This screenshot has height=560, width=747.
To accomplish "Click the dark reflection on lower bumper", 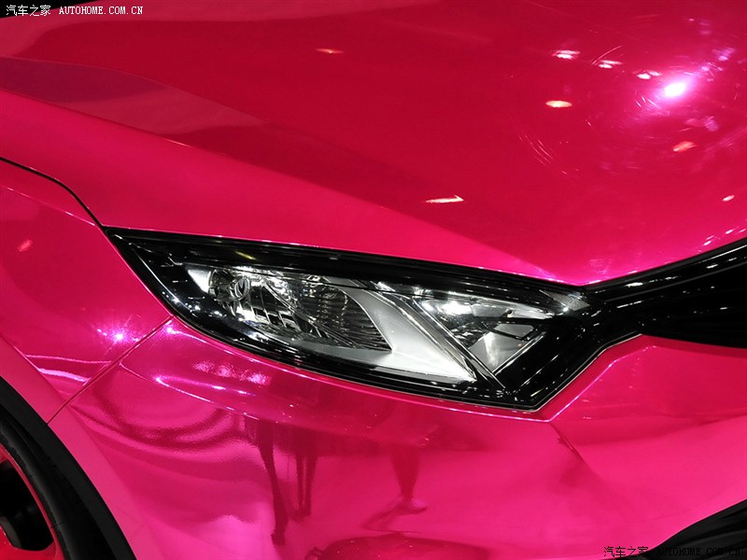I will tap(280, 485).
